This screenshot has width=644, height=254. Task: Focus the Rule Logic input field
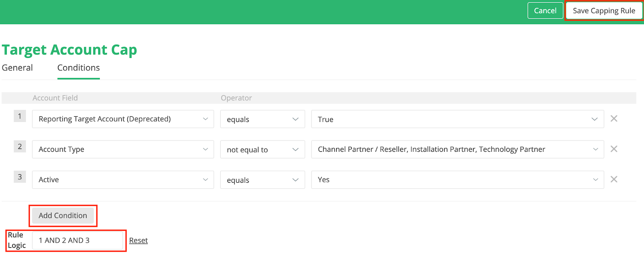pyautogui.click(x=77, y=240)
